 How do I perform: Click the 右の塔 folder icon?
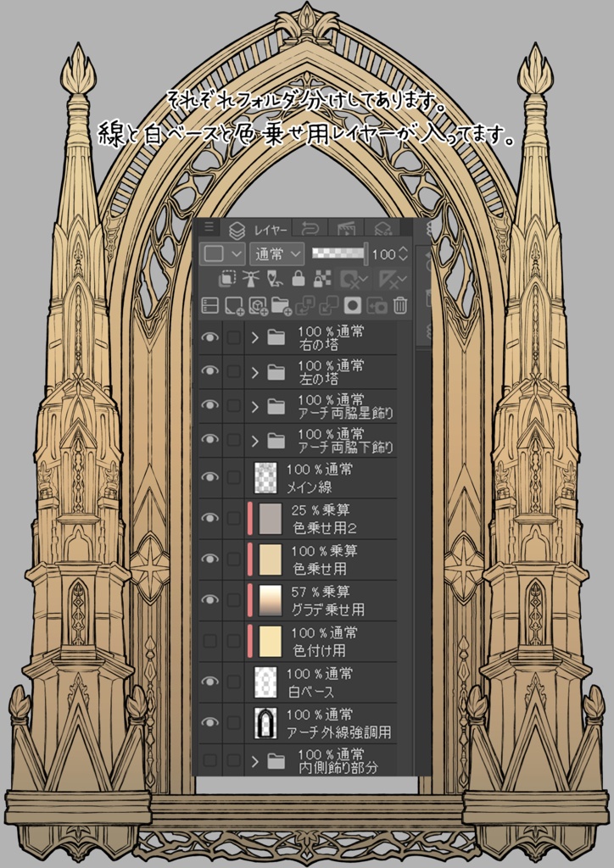point(276,337)
